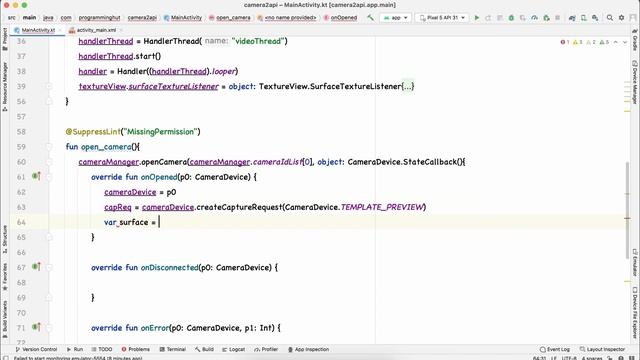Open the Build Variants side panel

[x=4, y=319]
